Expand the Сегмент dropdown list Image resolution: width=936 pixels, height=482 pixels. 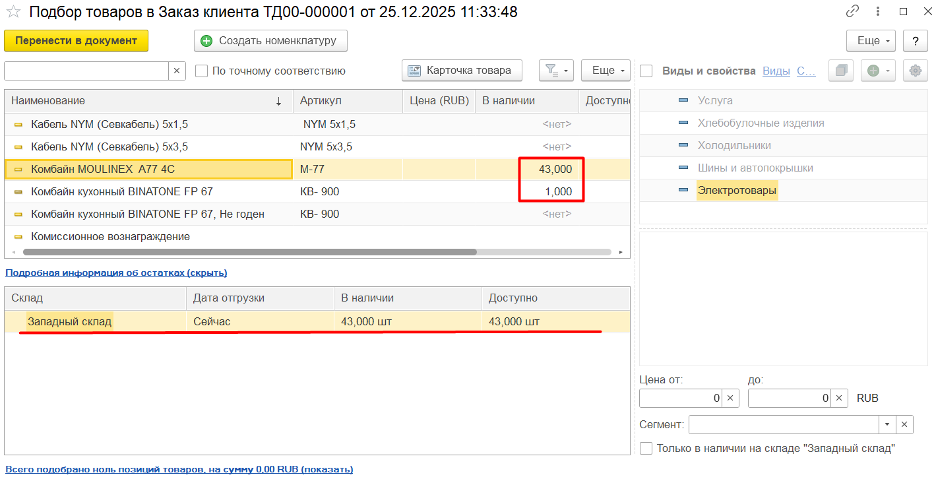[886, 424]
